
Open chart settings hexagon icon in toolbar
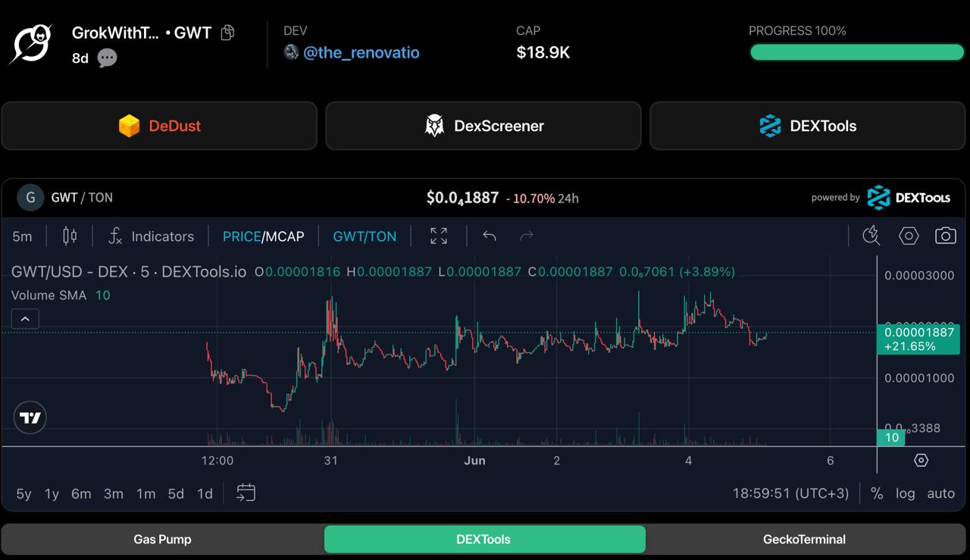point(909,236)
